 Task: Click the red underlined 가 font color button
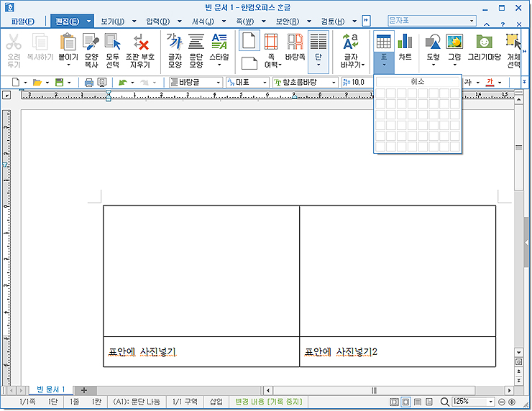490,82
